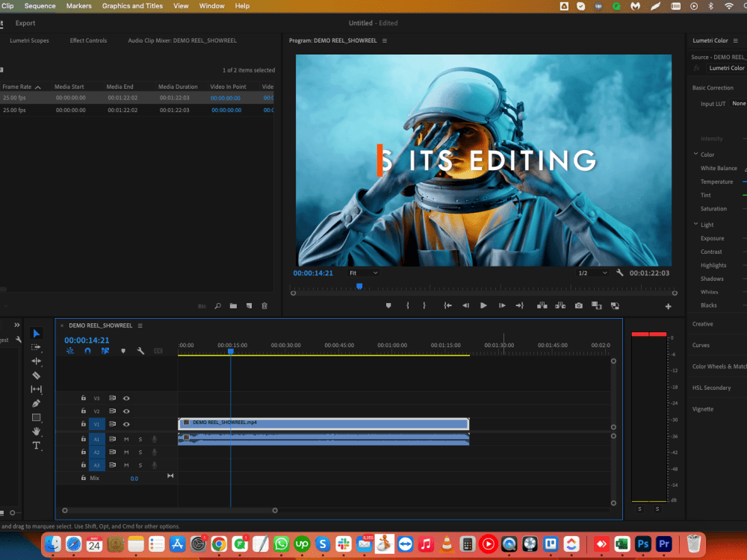Image resolution: width=747 pixels, height=560 pixels.
Task: Solo audio track A2
Action: [140, 452]
